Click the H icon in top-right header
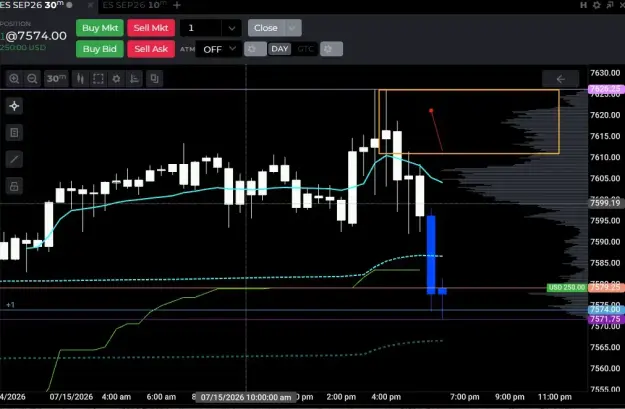 click(x=583, y=5)
